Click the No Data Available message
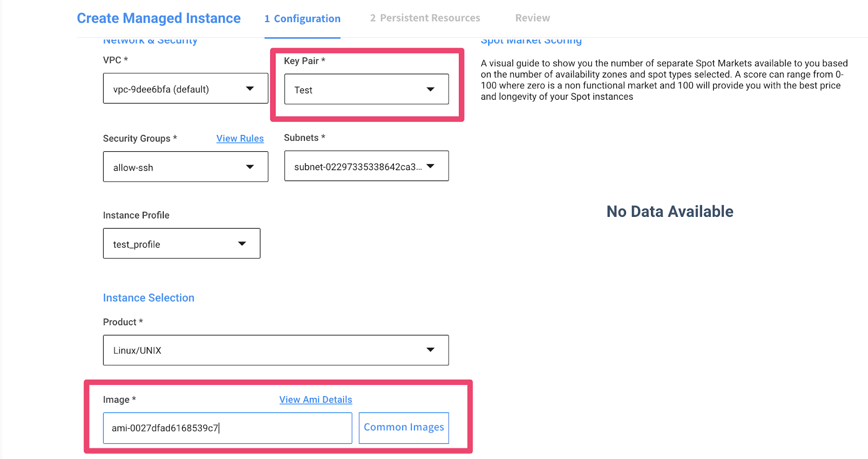868x459 pixels. [x=670, y=211]
